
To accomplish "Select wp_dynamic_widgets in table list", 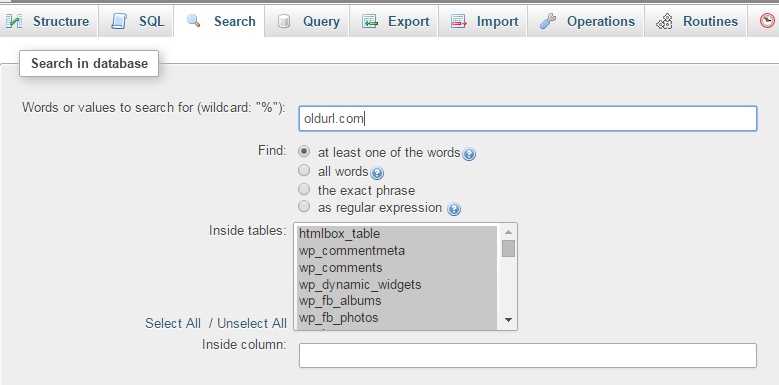I will coord(396,285).
